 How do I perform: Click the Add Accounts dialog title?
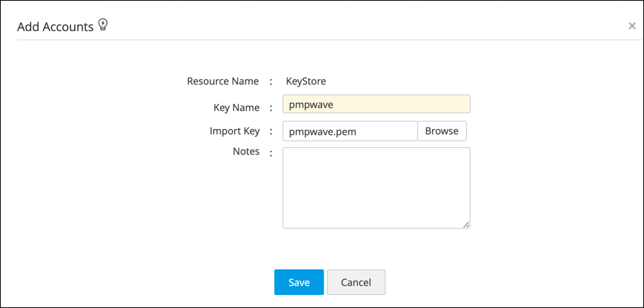55,27
